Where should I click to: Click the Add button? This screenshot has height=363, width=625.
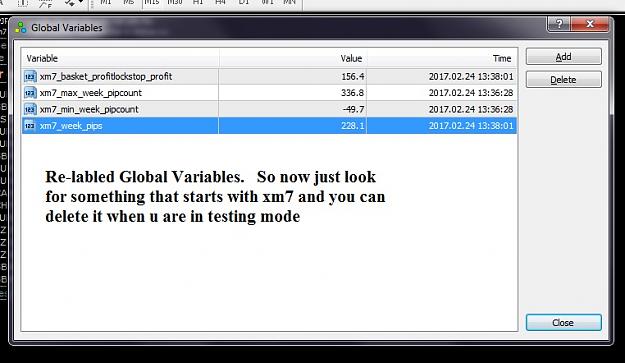[563, 57]
